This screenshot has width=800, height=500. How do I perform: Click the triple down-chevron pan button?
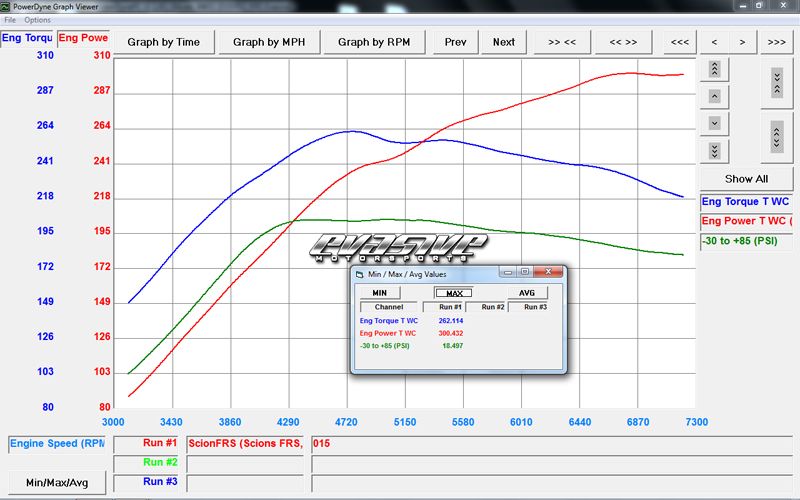[714, 151]
